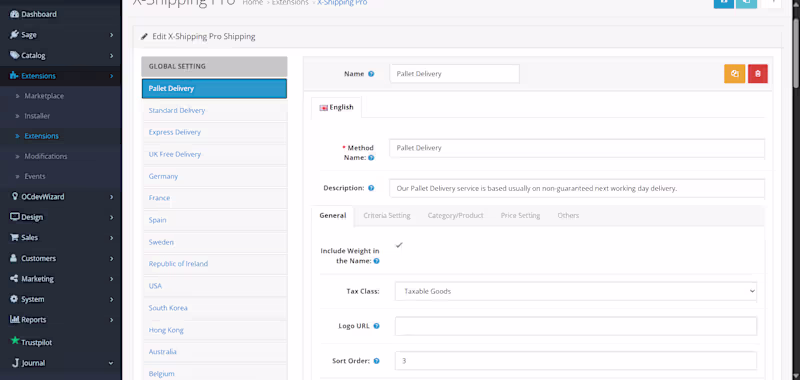This screenshot has height=380, width=800.
Task: Select Standard Delivery shipping method
Action: pos(214,110)
